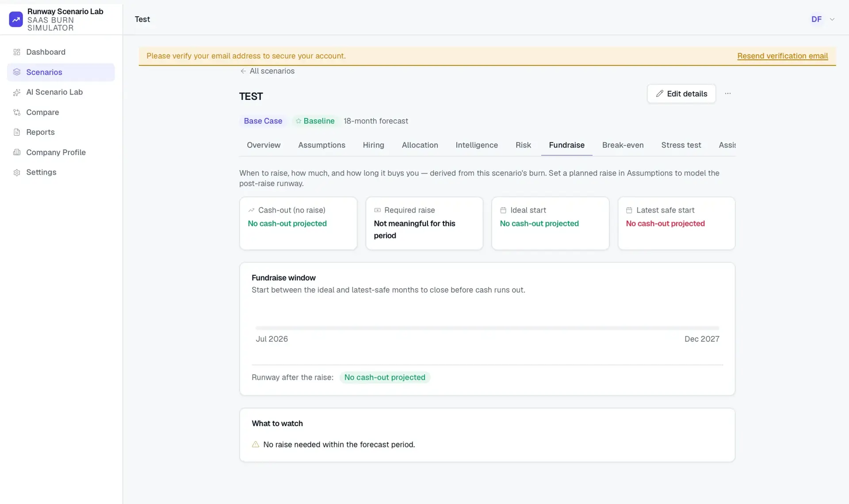This screenshot has width=849, height=504.
Task: Click the Fundraise window heading
Action: tap(283, 278)
